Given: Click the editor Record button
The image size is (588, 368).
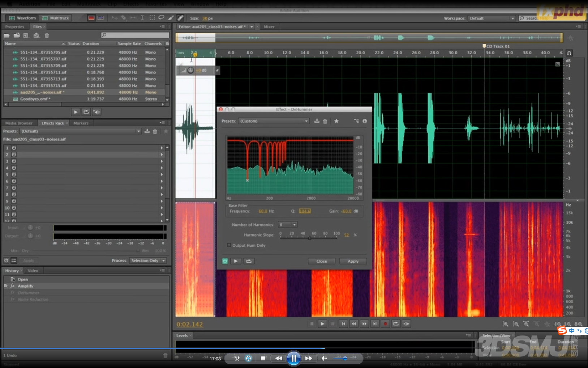Looking at the screenshot, I should 385,324.
